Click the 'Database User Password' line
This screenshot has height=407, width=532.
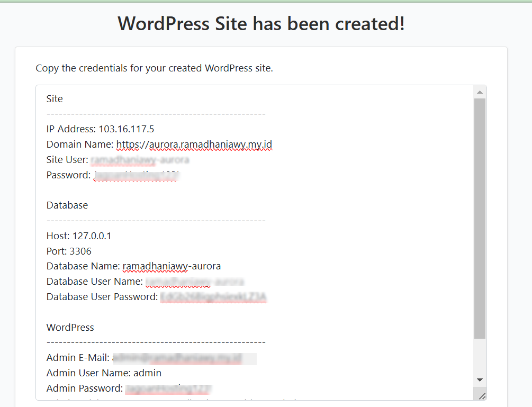(156, 297)
